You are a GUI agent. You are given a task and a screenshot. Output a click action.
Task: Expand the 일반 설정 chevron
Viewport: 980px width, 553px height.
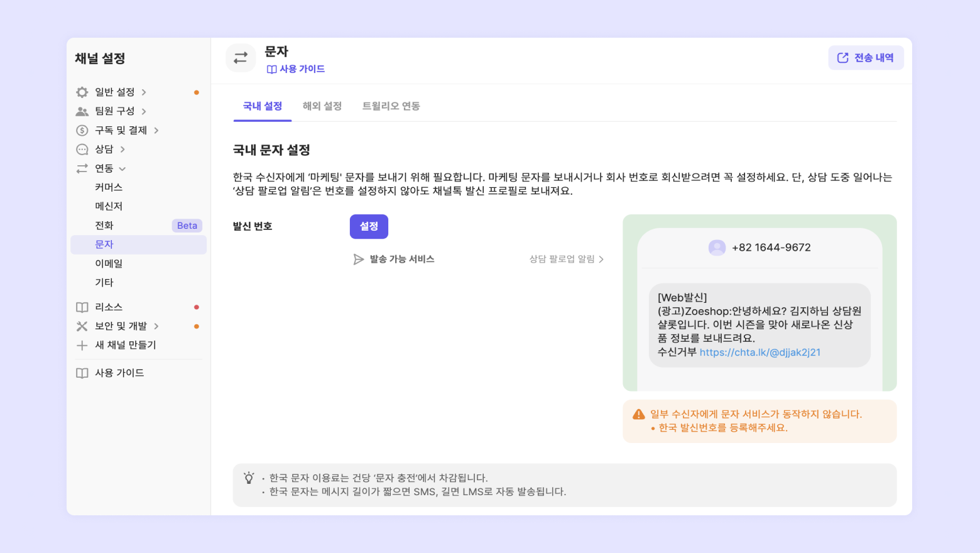(144, 92)
